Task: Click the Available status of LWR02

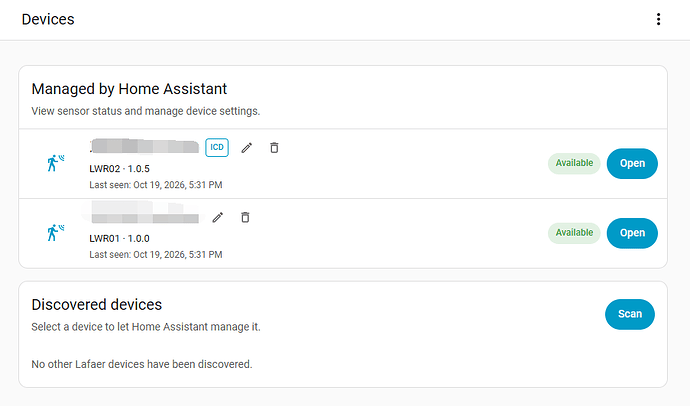Action: (x=574, y=163)
